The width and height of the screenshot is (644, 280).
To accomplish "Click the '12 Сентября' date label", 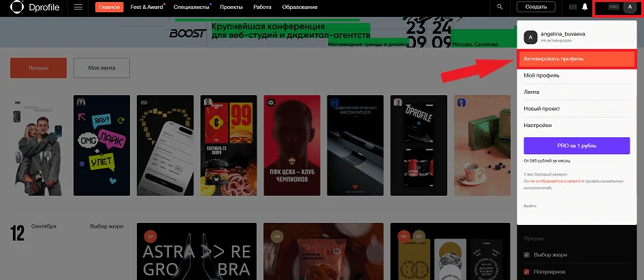I will tap(33, 232).
